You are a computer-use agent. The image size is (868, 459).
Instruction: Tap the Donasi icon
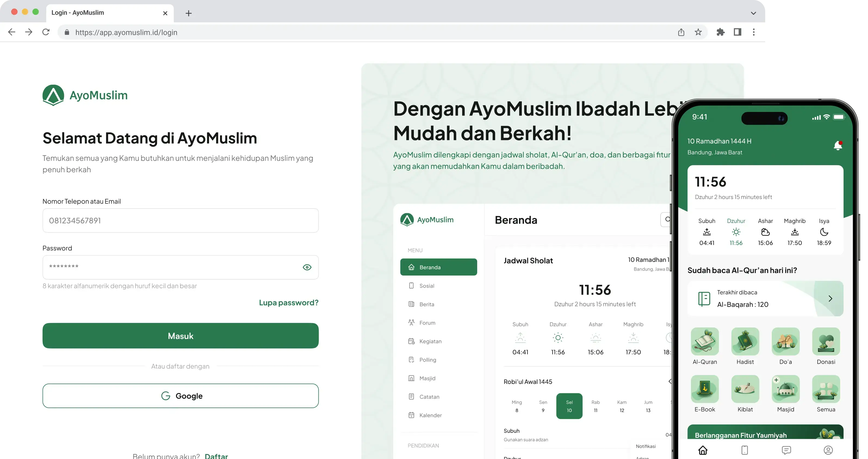pos(826,341)
